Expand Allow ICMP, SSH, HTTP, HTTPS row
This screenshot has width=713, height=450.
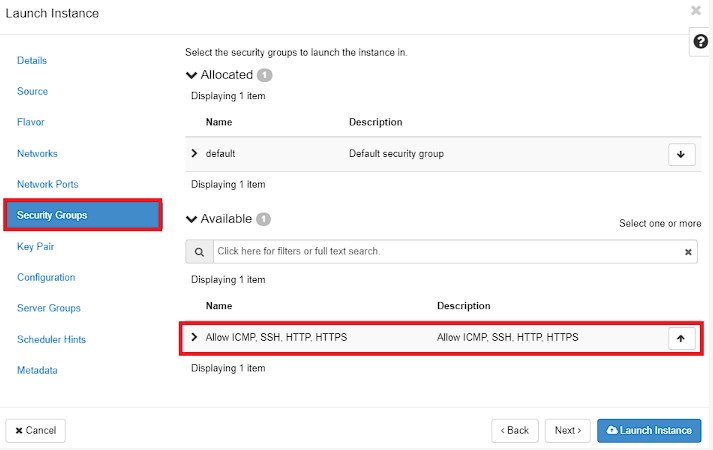click(x=194, y=337)
